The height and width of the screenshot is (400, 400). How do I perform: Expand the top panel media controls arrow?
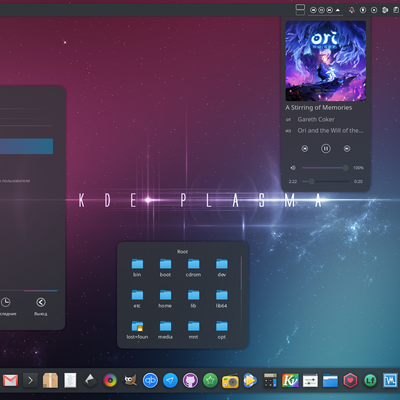pos(338,10)
